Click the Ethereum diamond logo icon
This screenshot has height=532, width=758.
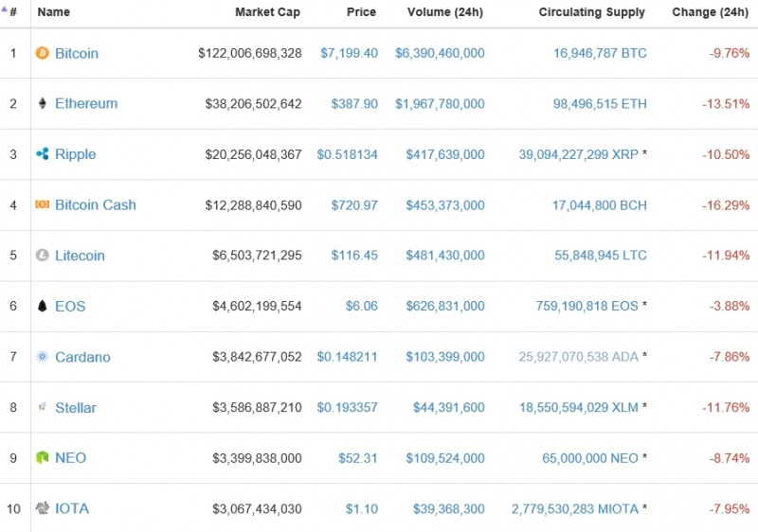[x=42, y=104]
